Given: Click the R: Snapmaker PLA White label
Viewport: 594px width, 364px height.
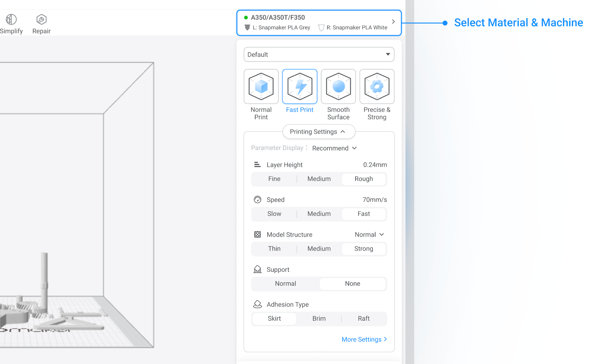Looking at the screenshot, I should (357, 27).
